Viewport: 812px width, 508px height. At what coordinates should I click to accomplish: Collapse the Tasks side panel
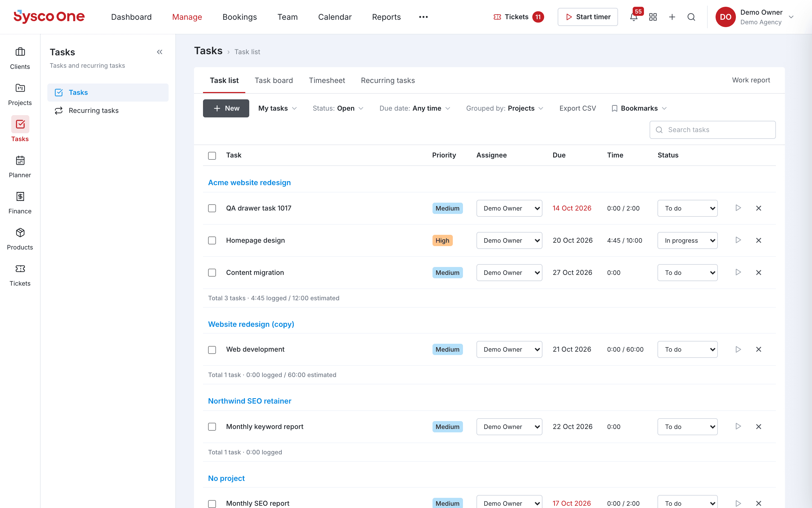[160, 52]
